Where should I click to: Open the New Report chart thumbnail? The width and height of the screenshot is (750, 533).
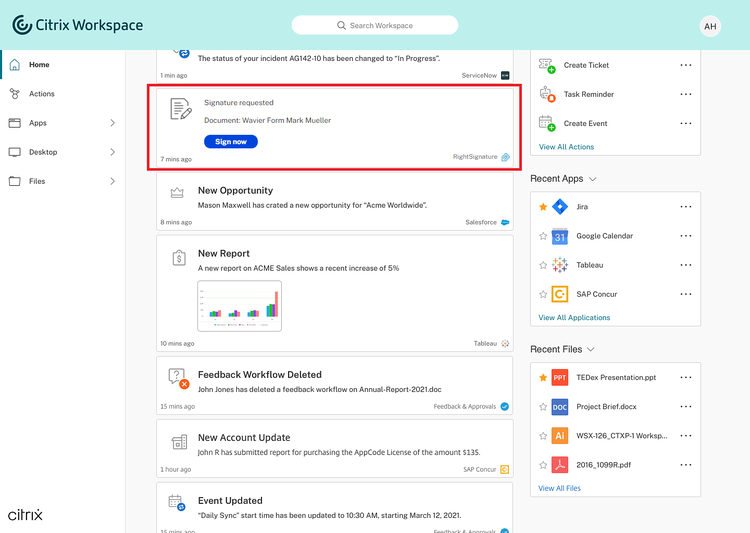click(x=239, y=306)
